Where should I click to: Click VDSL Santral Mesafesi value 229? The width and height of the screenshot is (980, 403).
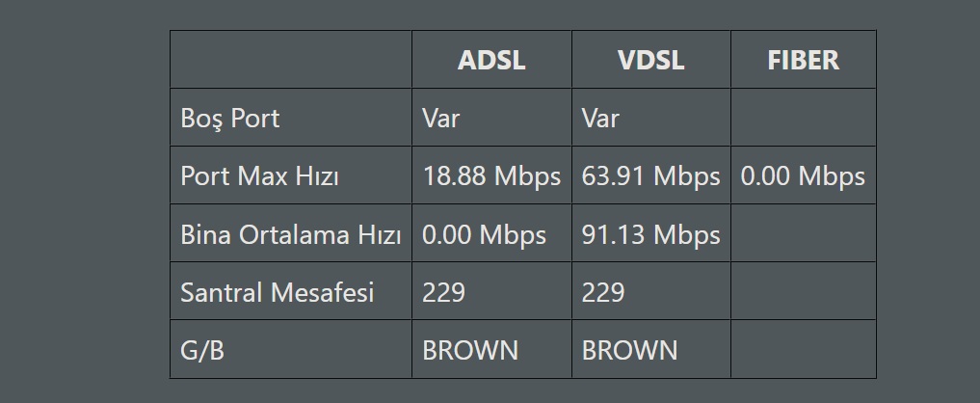(x=603, y=292)
